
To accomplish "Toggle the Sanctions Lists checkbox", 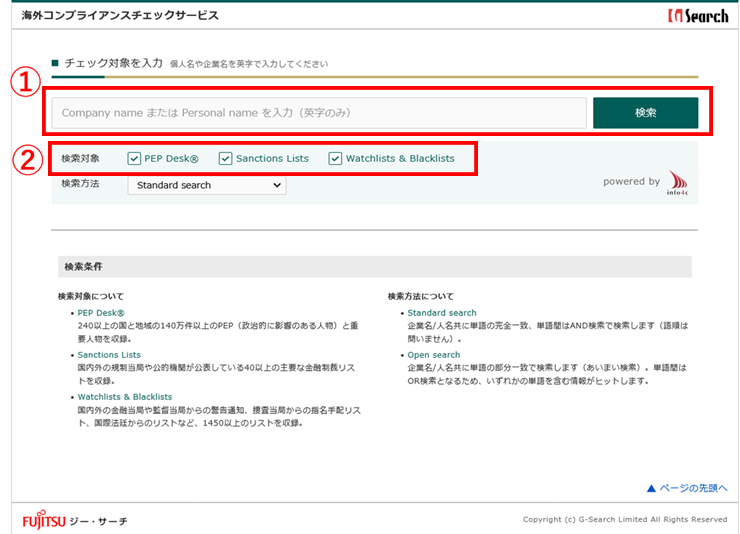I will pyautogui.click(x=225, y=158).
